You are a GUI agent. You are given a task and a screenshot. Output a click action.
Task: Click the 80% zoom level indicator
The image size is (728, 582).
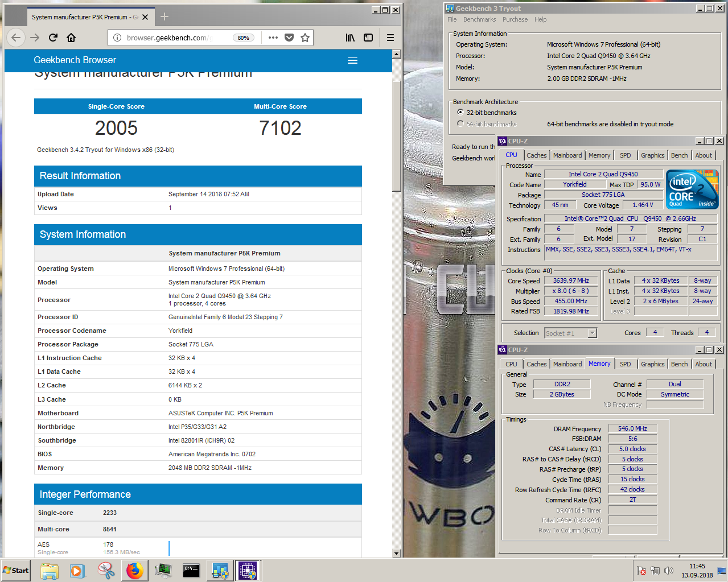click(244, 38)
